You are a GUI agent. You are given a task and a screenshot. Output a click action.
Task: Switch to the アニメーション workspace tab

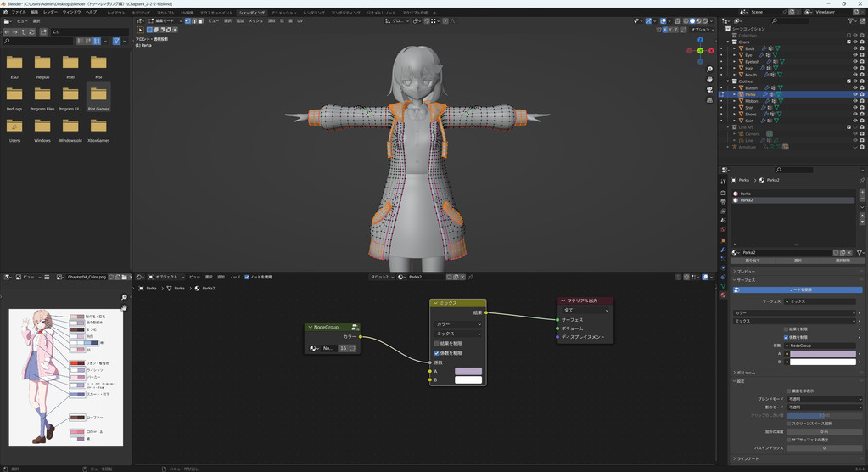[x=283, y=13]
